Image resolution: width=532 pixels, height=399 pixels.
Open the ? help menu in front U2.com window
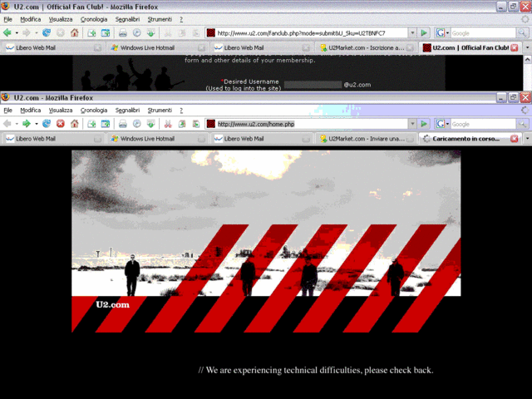[181, 111]
